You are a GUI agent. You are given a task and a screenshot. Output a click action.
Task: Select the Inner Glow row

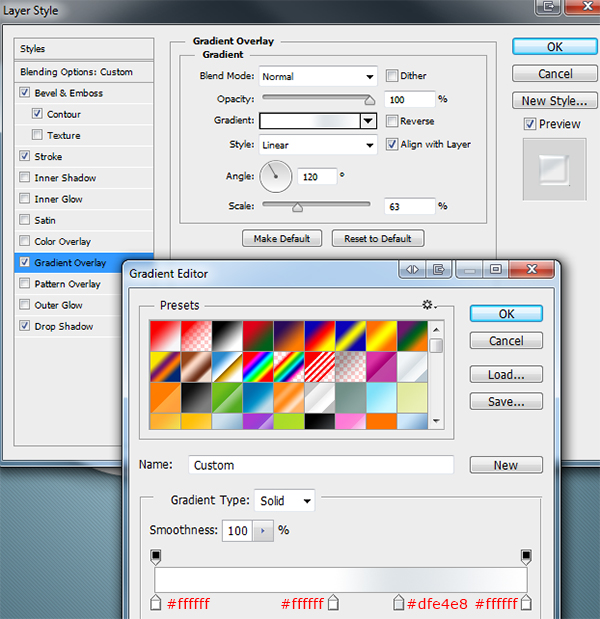point(84,199)
